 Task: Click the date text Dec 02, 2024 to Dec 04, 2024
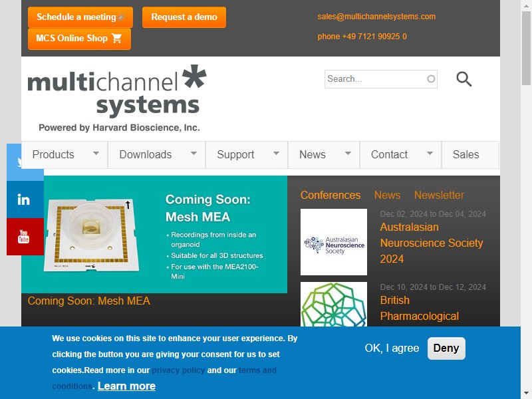433,213
